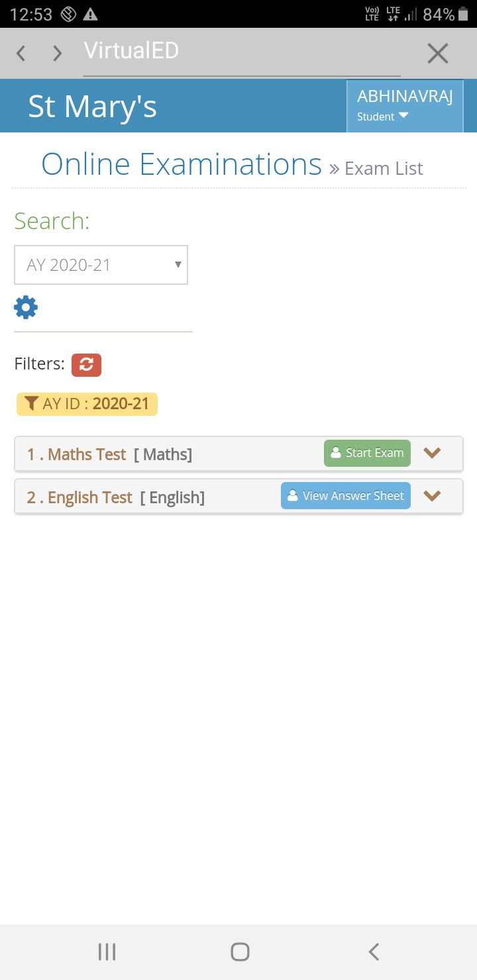Expand the Maths Test row chevron
Screen dimensions: 477x980
click(432, 453)
